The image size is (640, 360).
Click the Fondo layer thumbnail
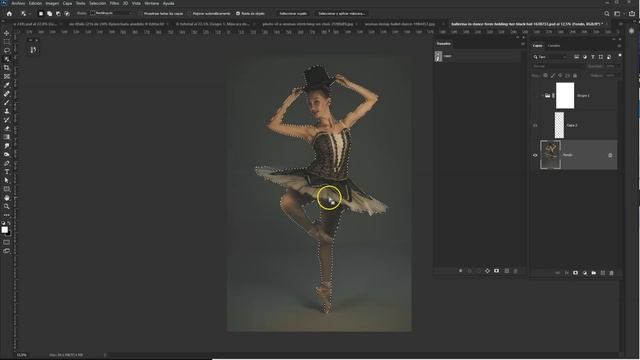tap(551, 155)
